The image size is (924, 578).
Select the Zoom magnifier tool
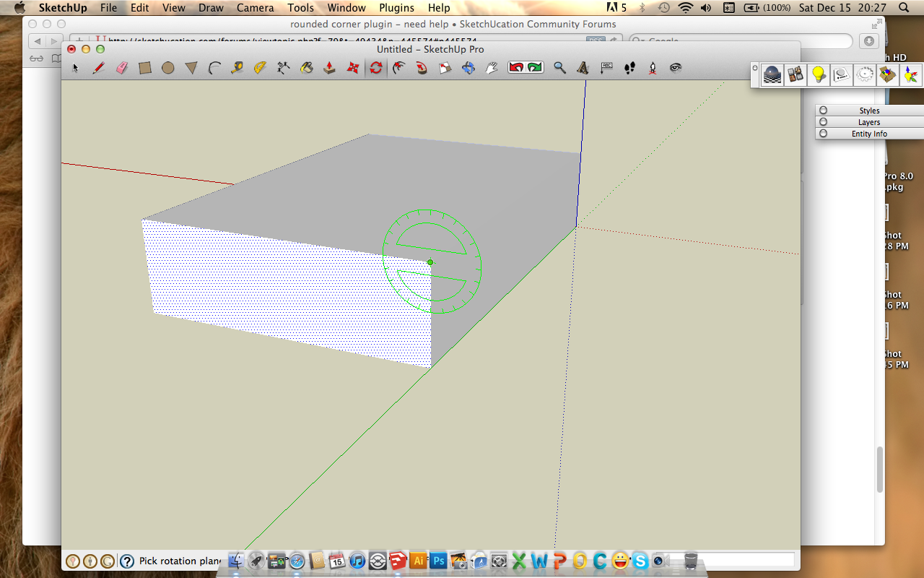[x=559, y=68]
